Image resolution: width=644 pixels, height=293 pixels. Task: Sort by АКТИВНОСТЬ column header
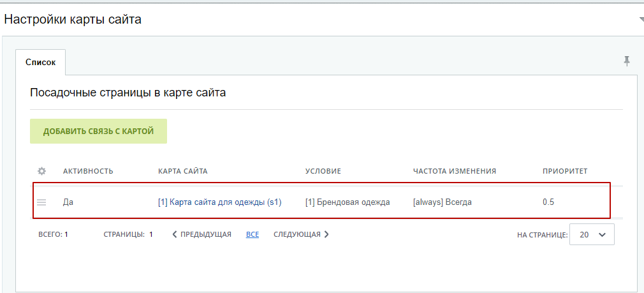(88, 171)
